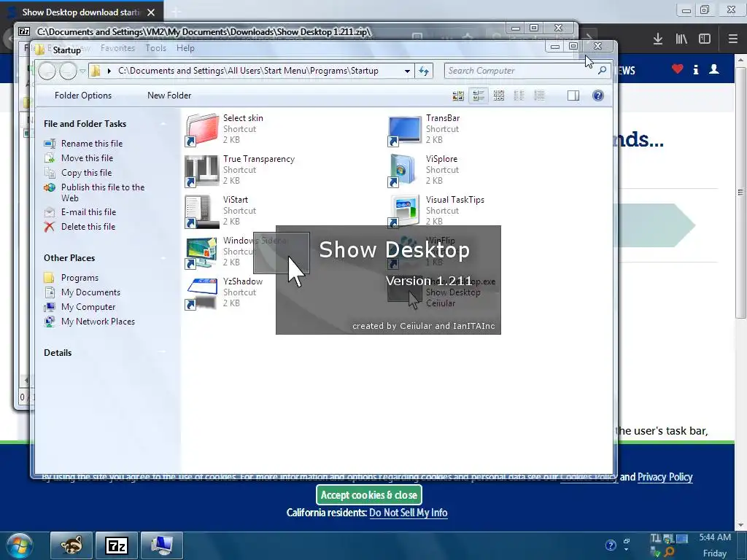Click the refresh button beside the address bar
The image size is (747, 560).
(x=424, y=71)
